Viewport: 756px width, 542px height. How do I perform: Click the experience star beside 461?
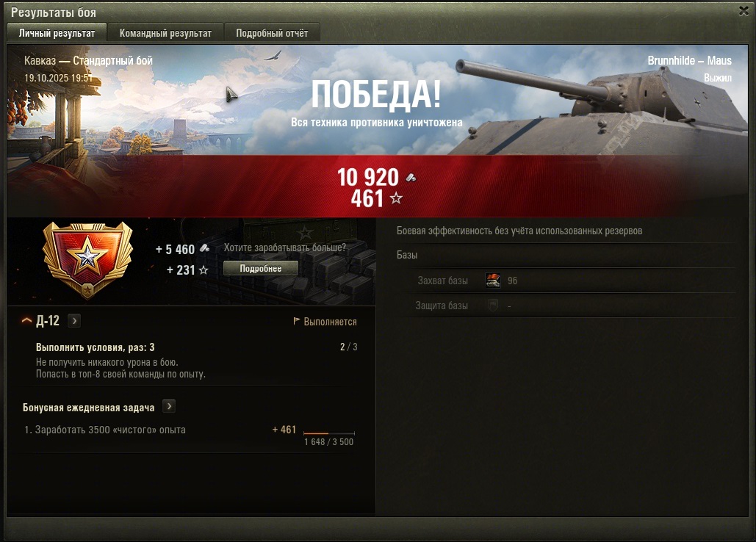(396, 198)
